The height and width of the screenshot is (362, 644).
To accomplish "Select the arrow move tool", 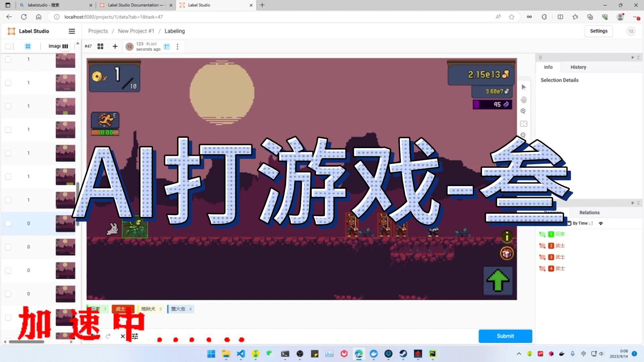I will pos(524,87).
